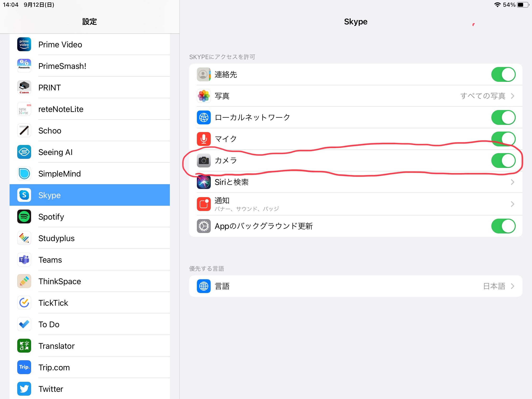The height and width of the screenshot is (399, 532).
Task: Tap the 連絡先 contacts icon
Action: (x=204, y=74)
